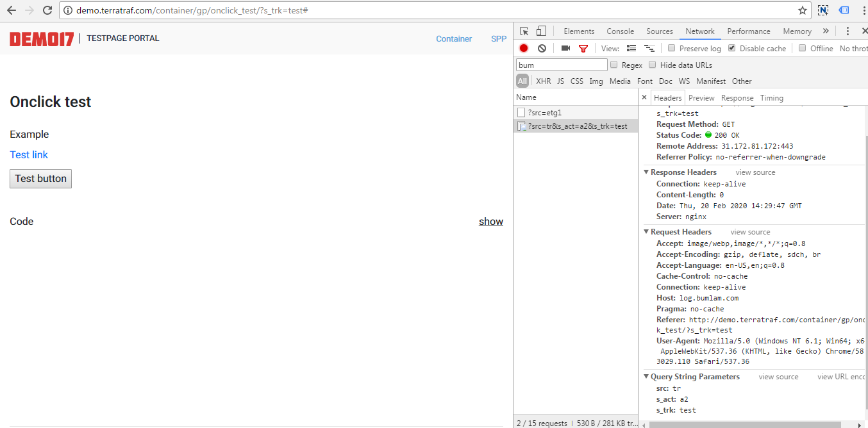The width and height of the screenshot is (868, 428).
Task: Activate the inspect element picker
Action: click(524, 31)
